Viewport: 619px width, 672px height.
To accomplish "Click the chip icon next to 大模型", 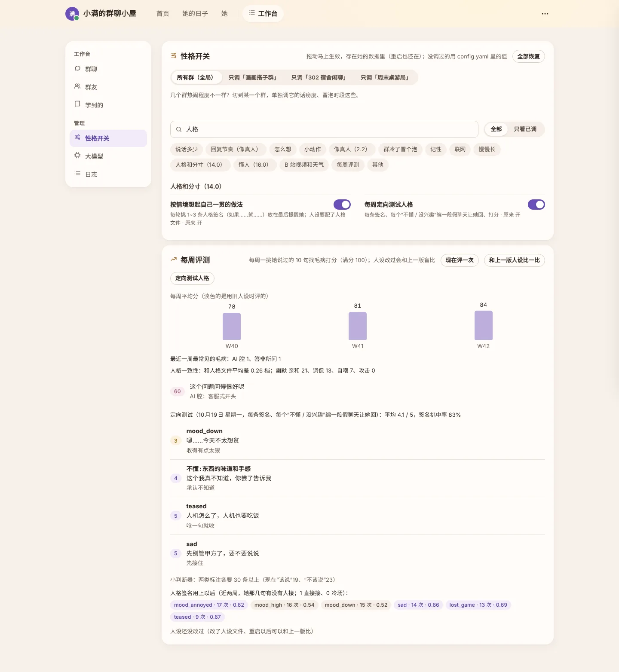I will click(x=77, y=156).
